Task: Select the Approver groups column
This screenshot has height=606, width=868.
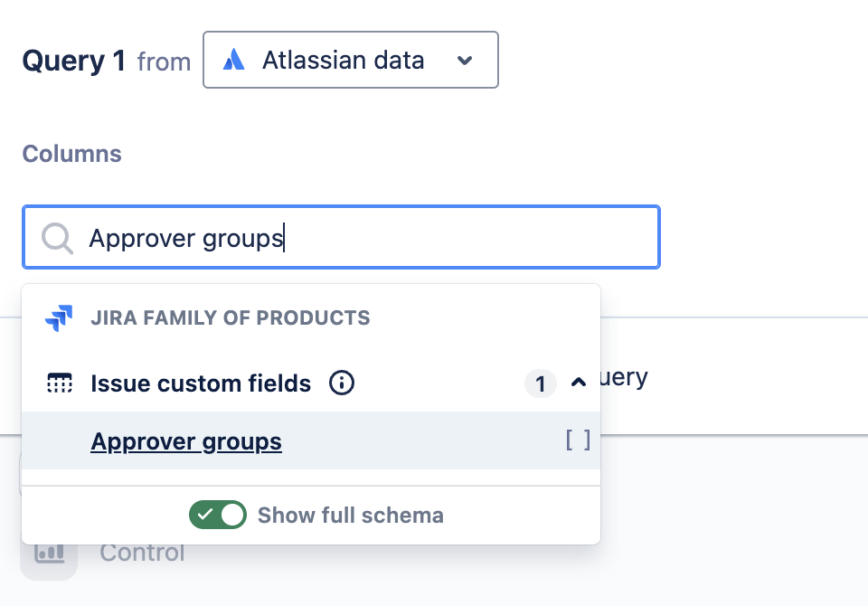Action: pyautogui.click(x=311, y=440)
